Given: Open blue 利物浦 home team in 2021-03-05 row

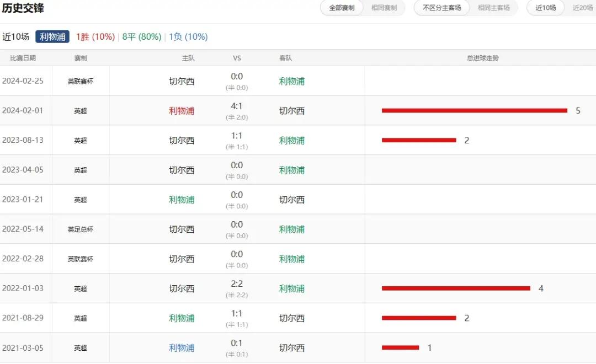Looking at the screenshot, I should point(182,347).
